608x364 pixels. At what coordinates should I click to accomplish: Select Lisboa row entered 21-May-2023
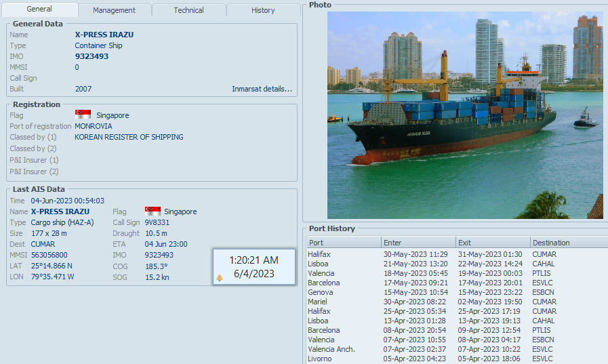[x=457, y=264]
